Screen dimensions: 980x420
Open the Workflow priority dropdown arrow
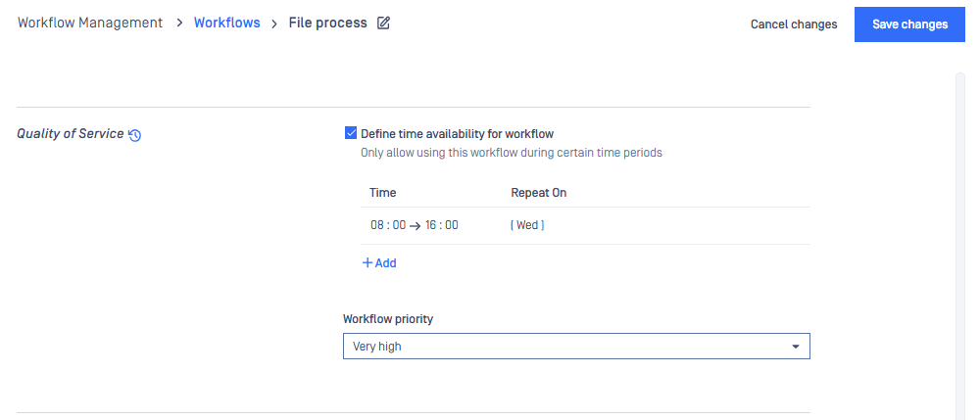796,347
